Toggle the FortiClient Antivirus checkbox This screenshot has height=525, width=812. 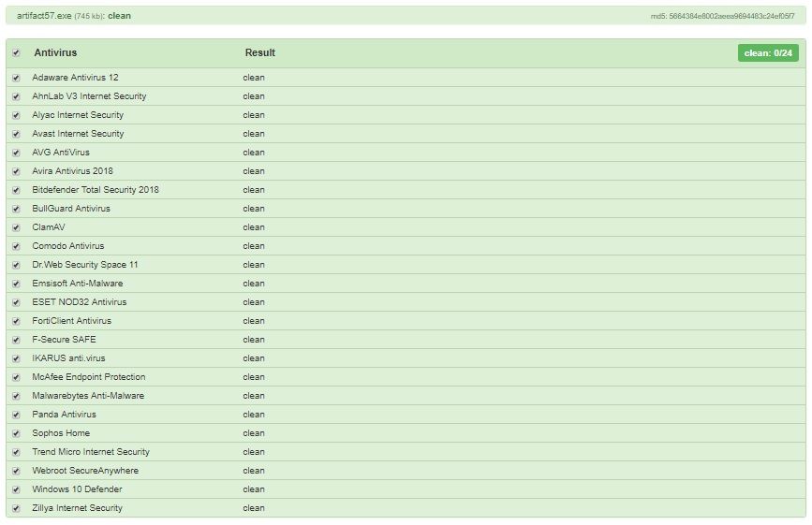[16, 321]
